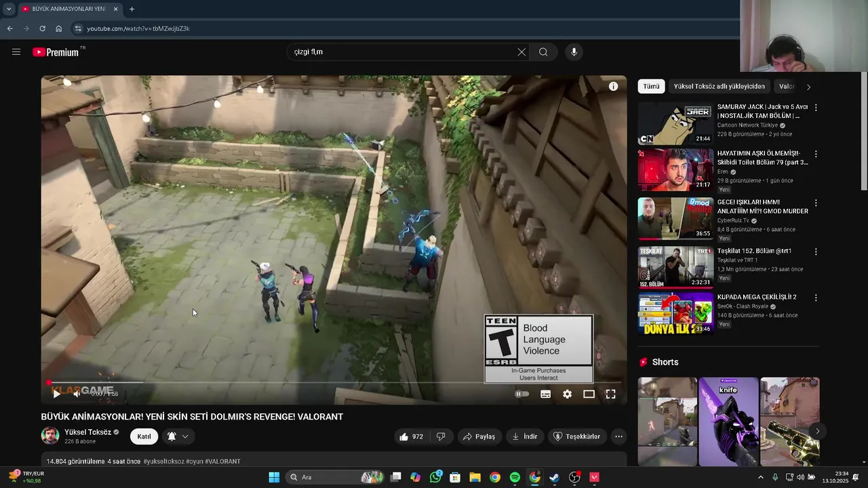Image resolution: width=868 pixels, height=488 pixels.
Task: Open tab search dropdown arrow
Action: (x=9, y=9)
